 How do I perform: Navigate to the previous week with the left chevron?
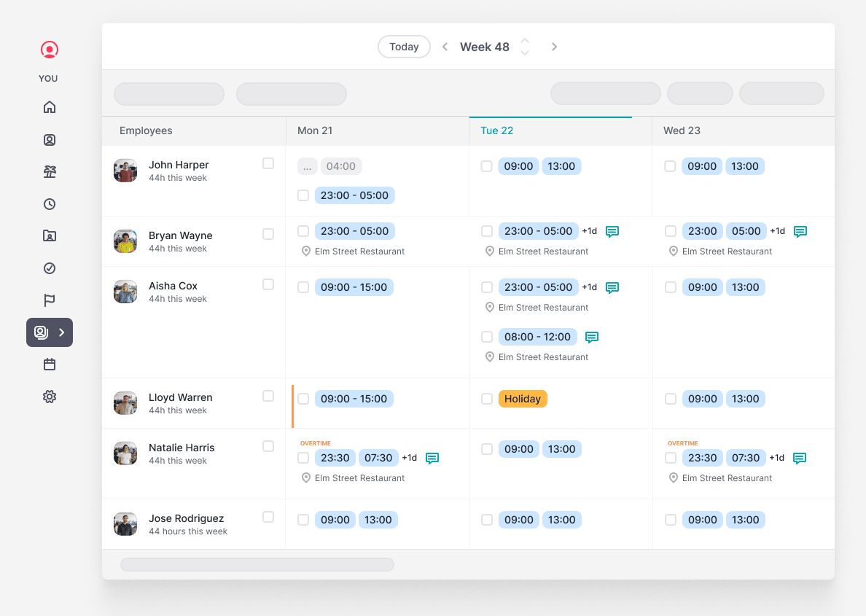pos(445,46)
